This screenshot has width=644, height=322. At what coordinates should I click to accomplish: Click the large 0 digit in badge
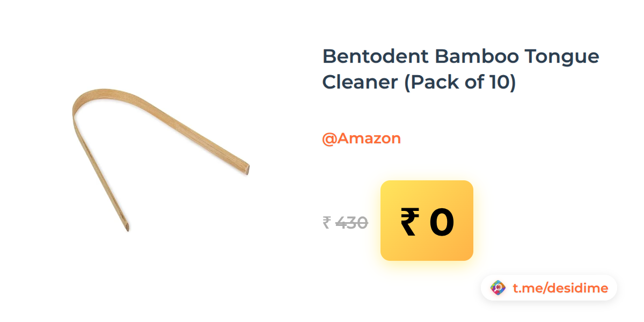click(x=442, y=223)
